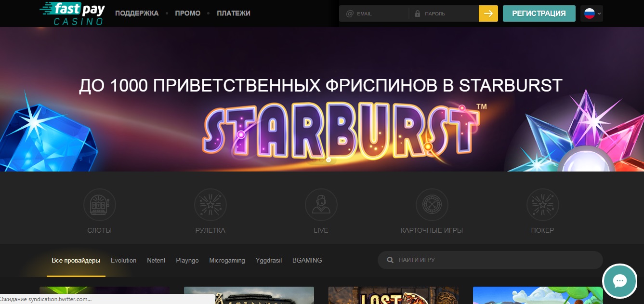The width and height of the screenshot is (644, 304).
Task: Click the banner headline about 1000 фриспинов
Action: tap(321, 86)
